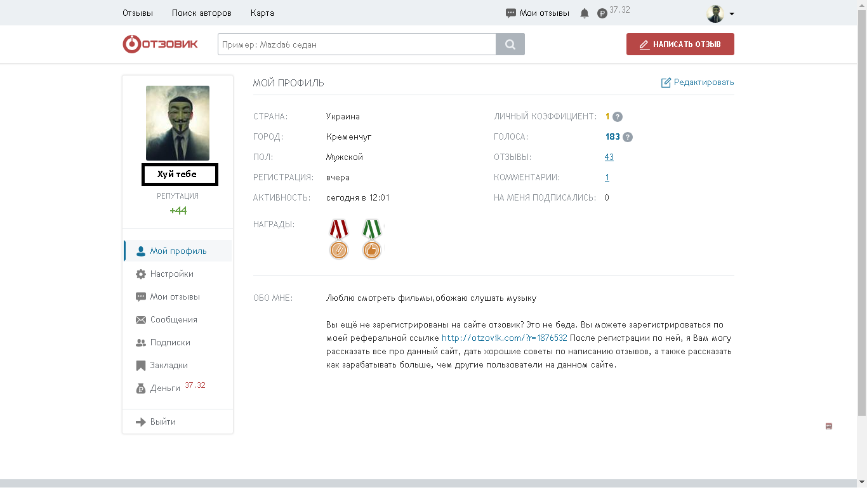
Task: Click the small user avatar in header
Action: (715, 13)
